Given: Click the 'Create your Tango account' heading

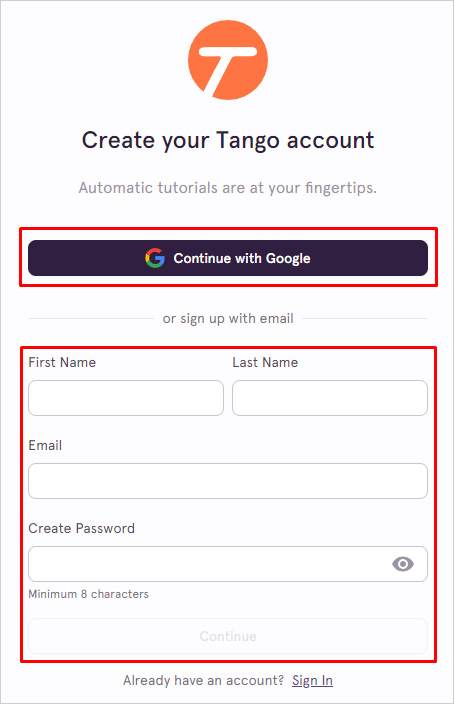Looking at the screenshot, I should tap(228, 141).
